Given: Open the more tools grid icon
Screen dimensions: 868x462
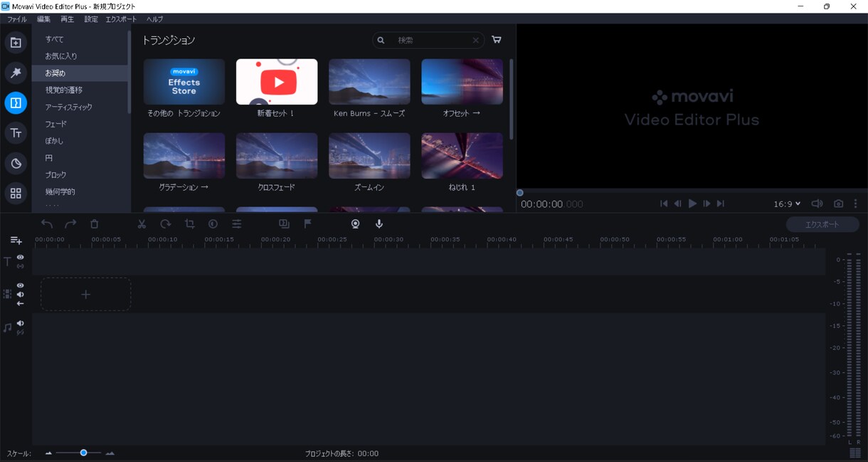Looking at the screenshot, I should point(16,193).
